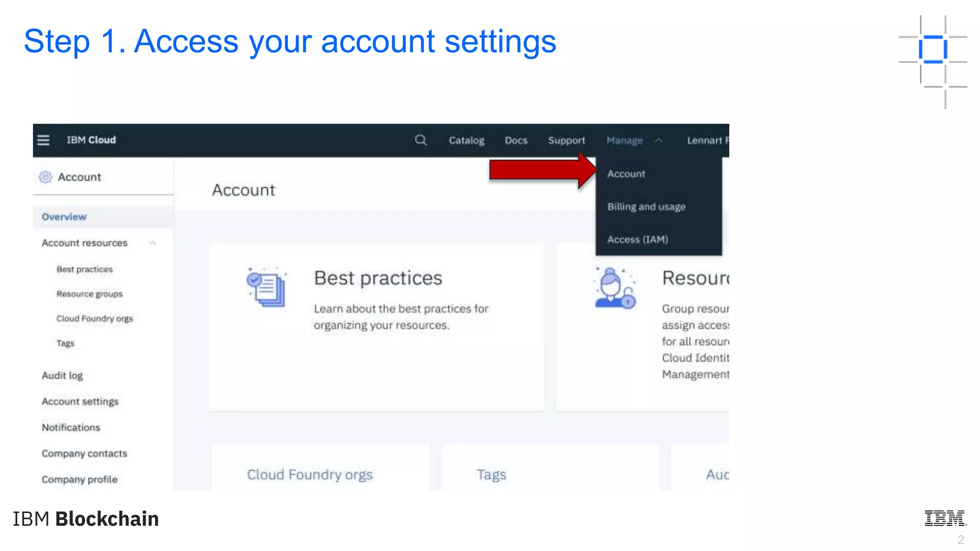Select Access (IAM) from the dropdown
The width and height of the screenshot is (980, 551).
(x=637, y=240)
